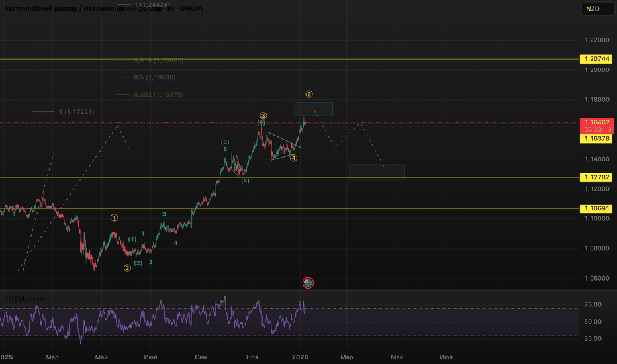Image resolution: width=617 pixels, height=364 pixels.
Task: Select the green (2) wave label
Action: pos(138,263)
